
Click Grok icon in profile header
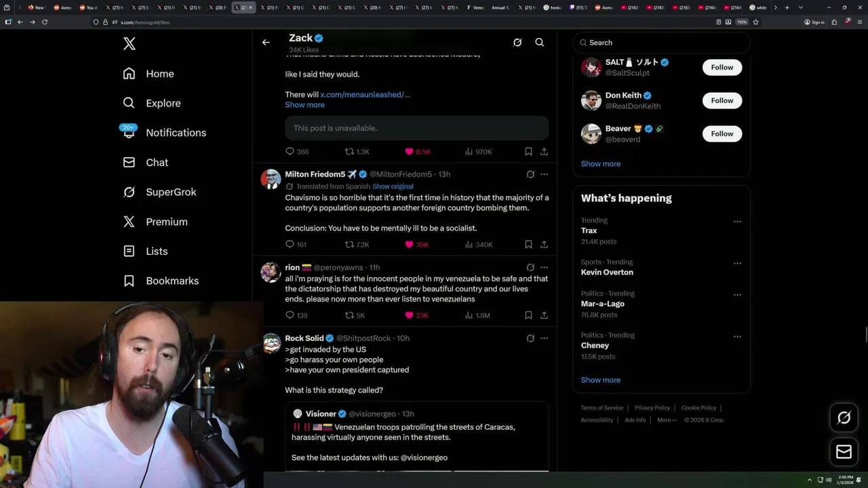[517, 42]
